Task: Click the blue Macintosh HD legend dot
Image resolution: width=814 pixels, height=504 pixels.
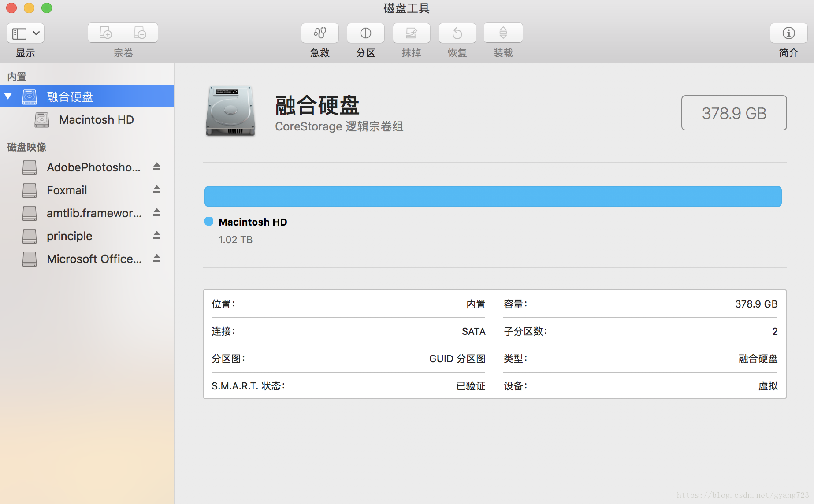Action: click(209, 221)
